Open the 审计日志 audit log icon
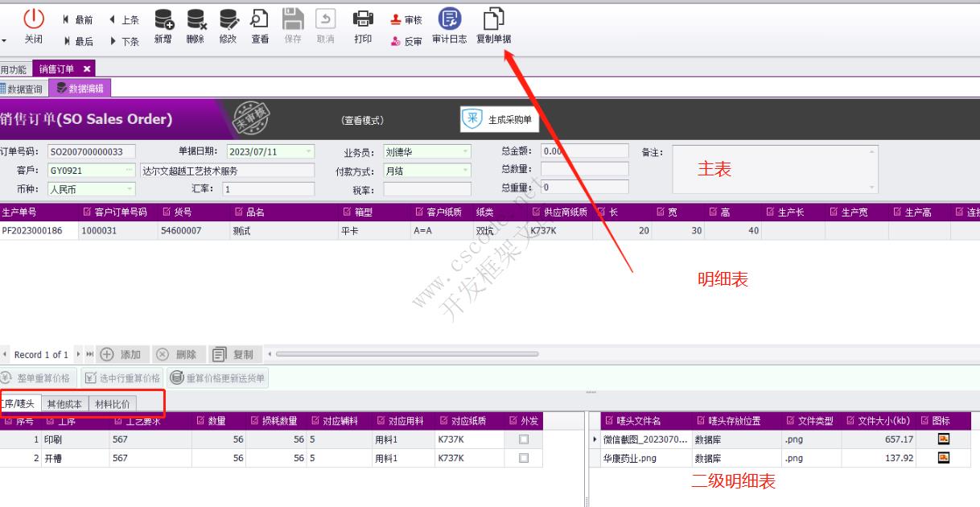Screen dimensions: 980x507 pyautogui.click(x=451, y=24)
